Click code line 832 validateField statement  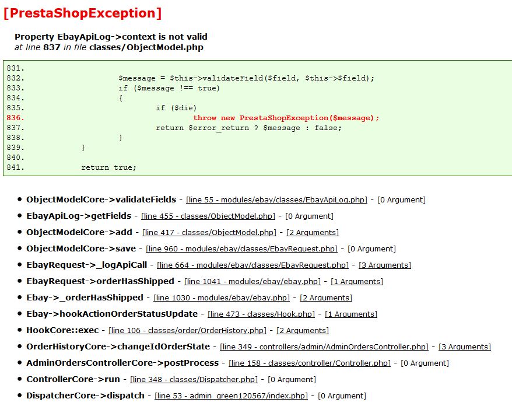tap(247, 78)
